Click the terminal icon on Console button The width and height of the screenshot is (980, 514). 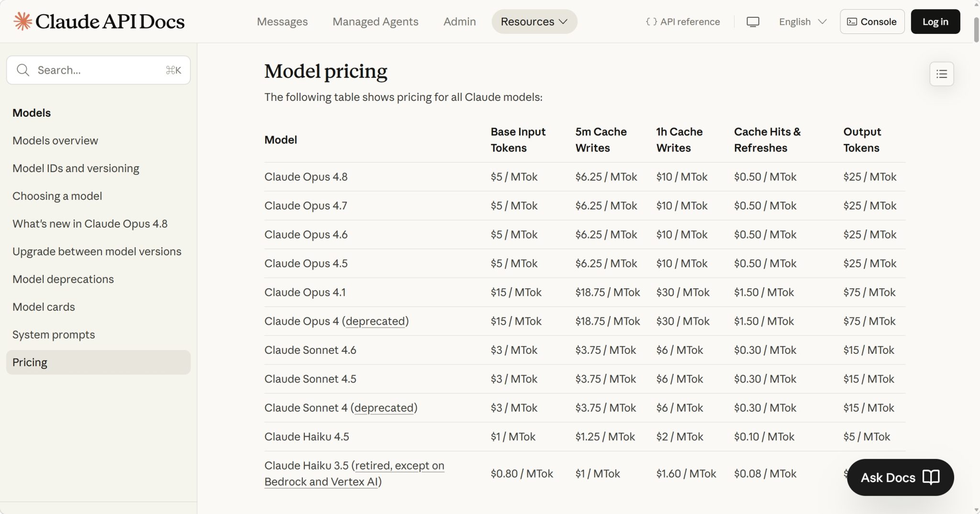tap(852, 22)
